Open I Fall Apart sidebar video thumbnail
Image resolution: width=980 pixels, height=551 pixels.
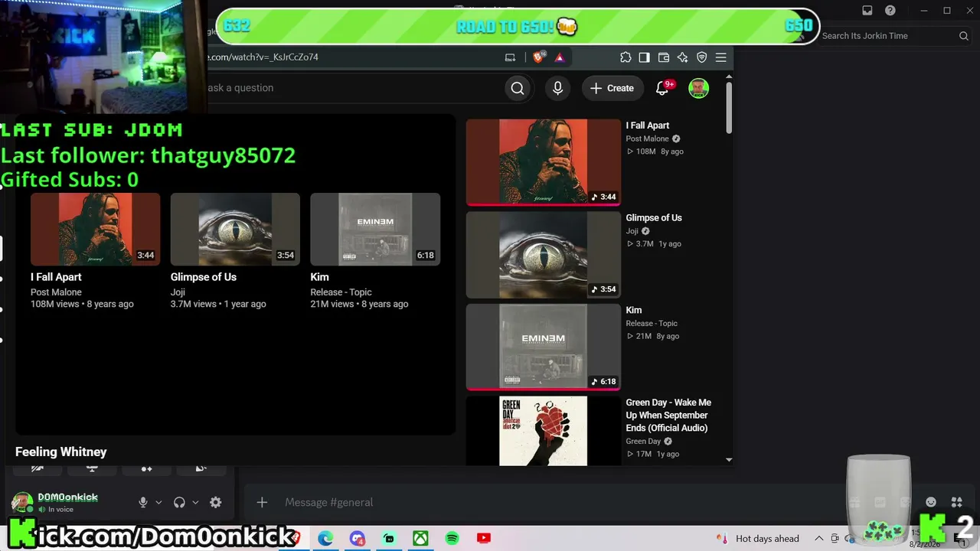coord(544,162)
